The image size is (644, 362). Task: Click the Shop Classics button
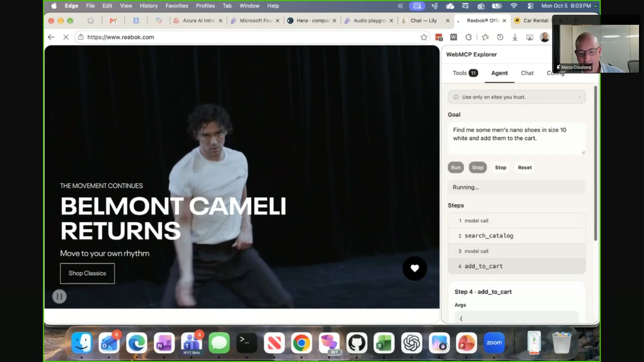[87, 274]
